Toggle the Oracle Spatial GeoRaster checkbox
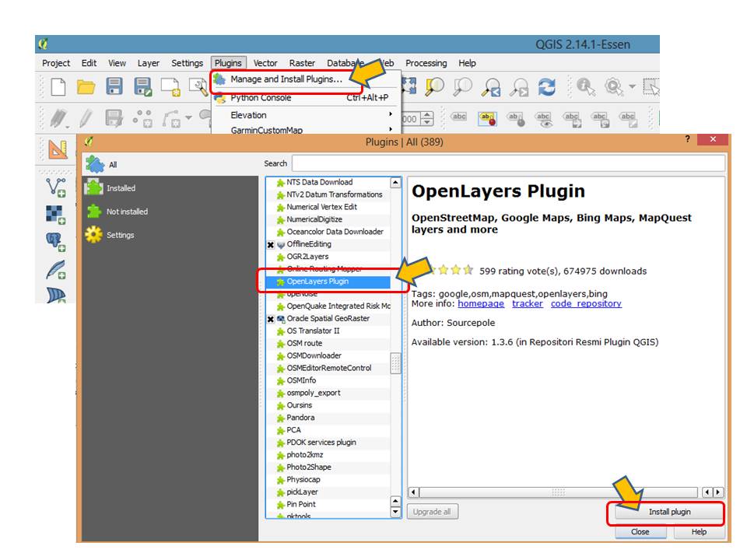Screen dimensions: 747x560 pyautogui.click(x=271, y=319)
